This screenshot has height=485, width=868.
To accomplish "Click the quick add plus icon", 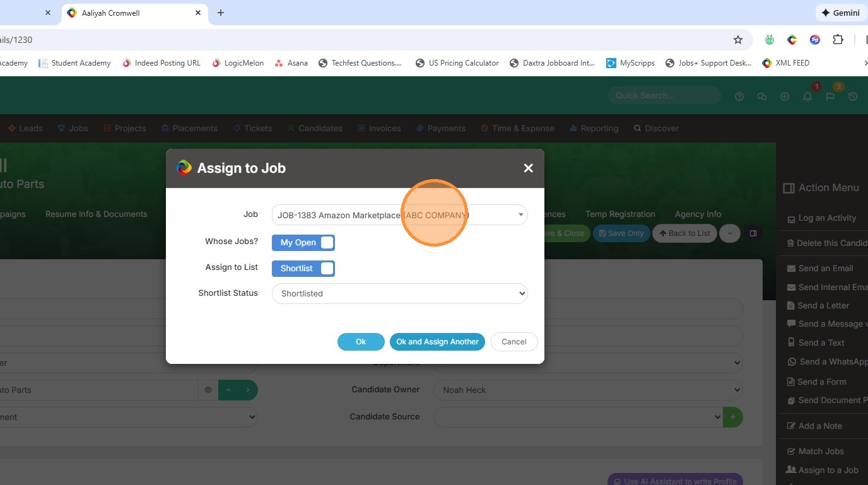I will point(785,96).
